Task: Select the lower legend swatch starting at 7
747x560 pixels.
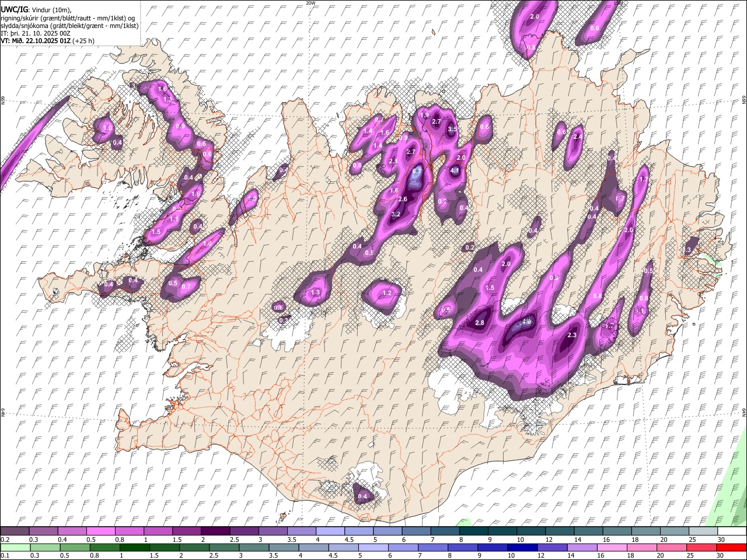Action: coord(434,547)
